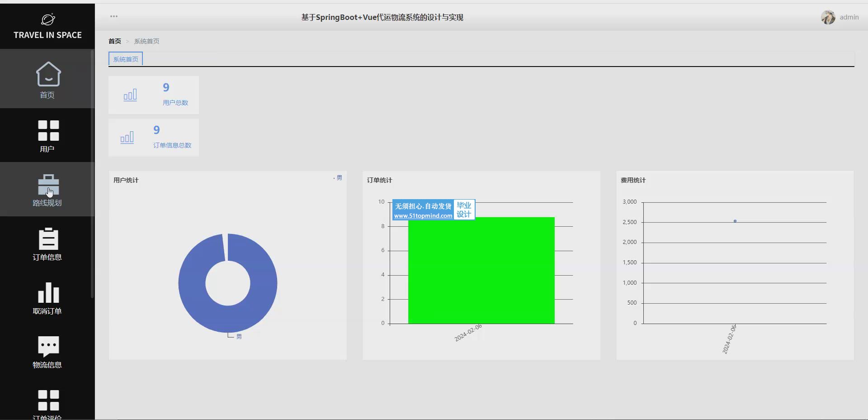
Task: Click the number 9 above 订单信息总数
Action: (156, 130)
